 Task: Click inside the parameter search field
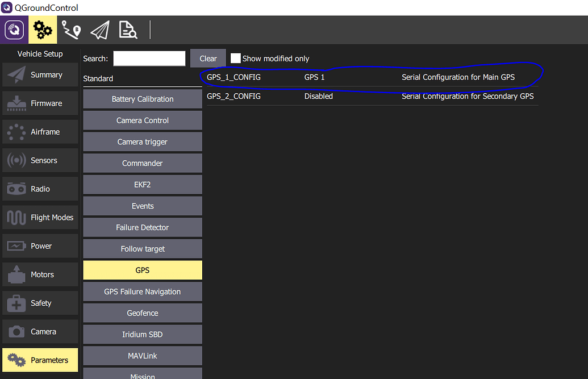148,58
